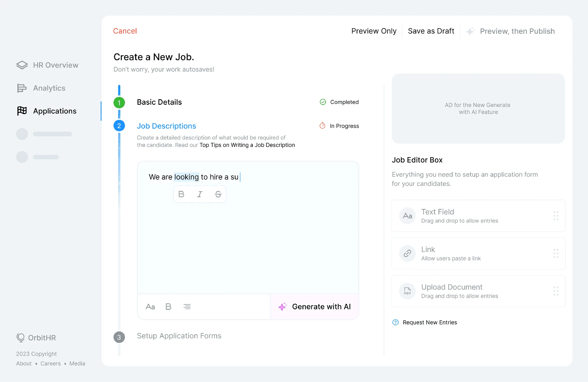Select the Upload Document entry card
The height and width of the screenshot is (382, 588).
[478, 291]
